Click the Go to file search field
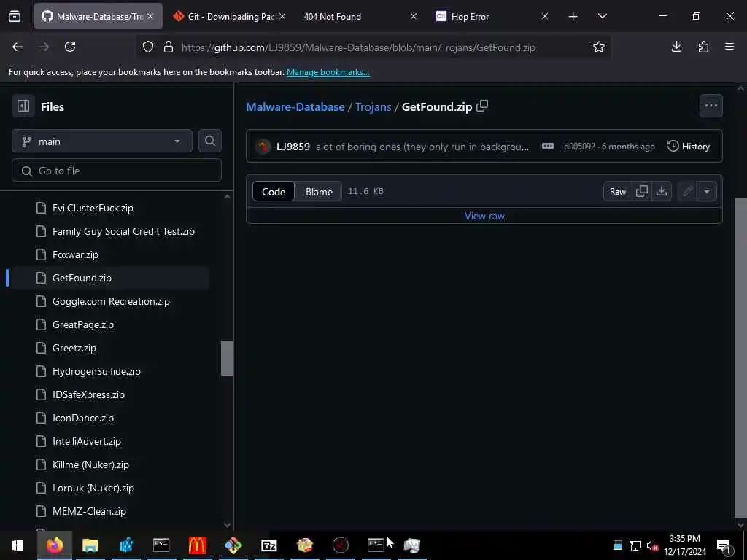The height and width of the screenshot is (560, 747). (x=117, y=171)
